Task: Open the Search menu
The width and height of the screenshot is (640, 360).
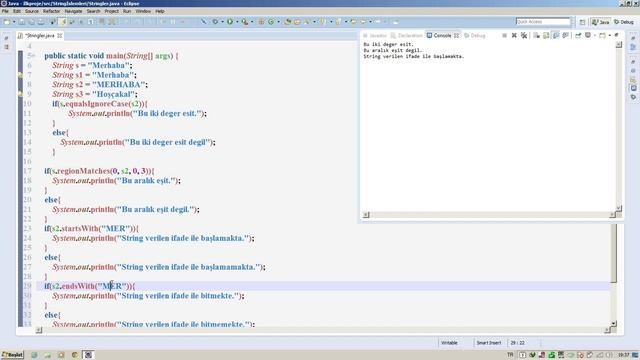Action: [x=93, y=11]
